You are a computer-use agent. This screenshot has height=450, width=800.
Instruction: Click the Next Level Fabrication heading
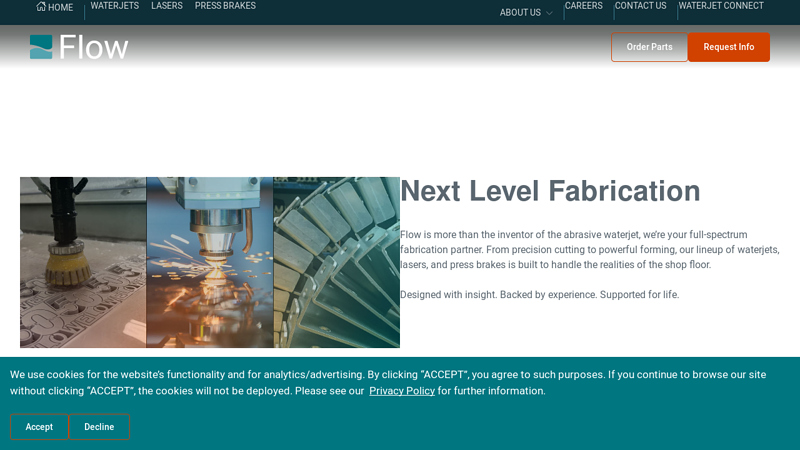550,191
